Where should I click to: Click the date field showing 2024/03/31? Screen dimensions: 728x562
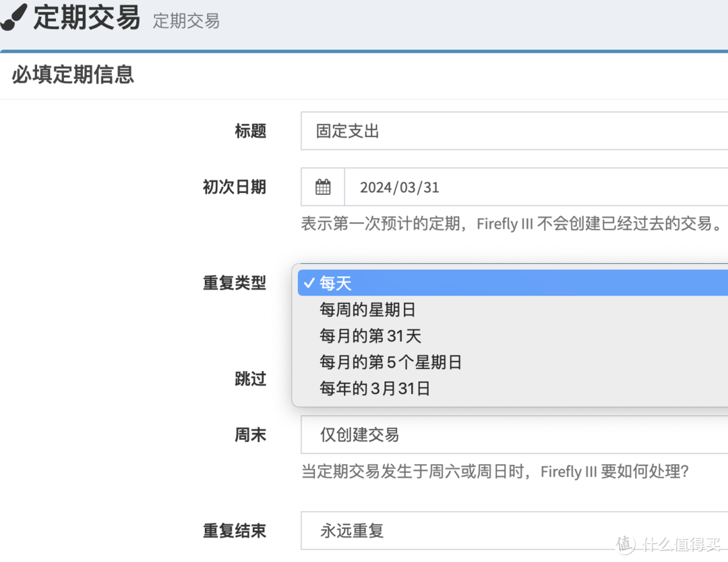click(533, 187)
